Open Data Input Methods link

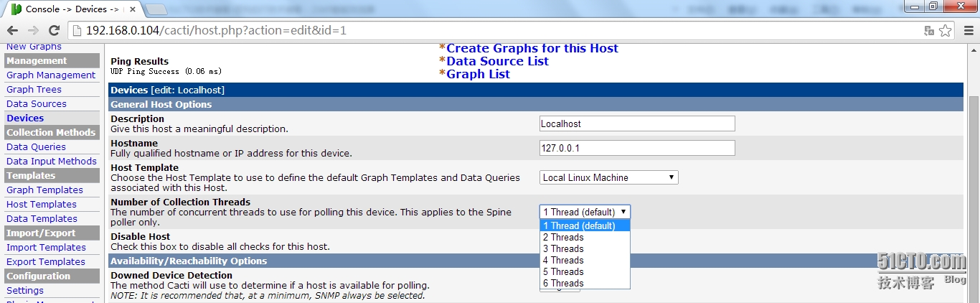click(x=51, y=161)
